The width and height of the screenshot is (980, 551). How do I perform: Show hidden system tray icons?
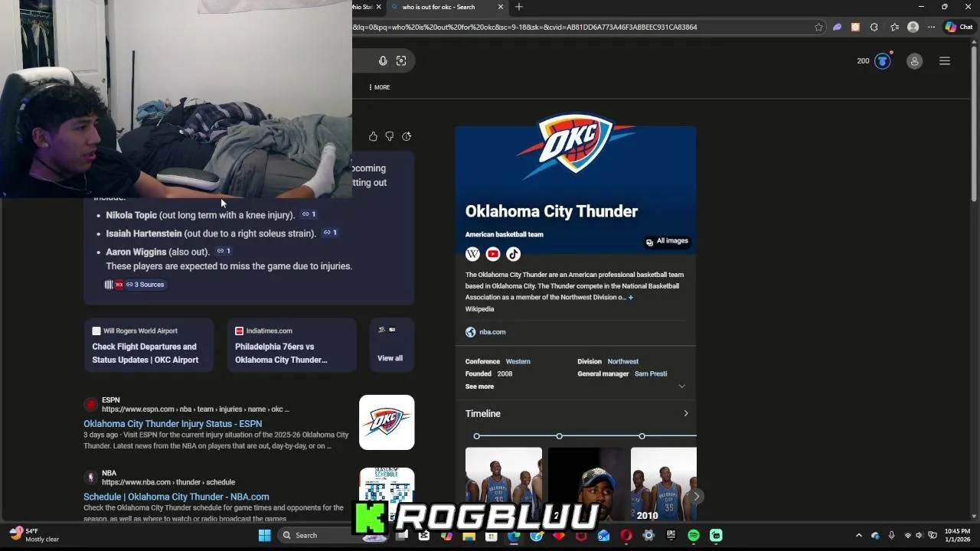click(858, 536)
